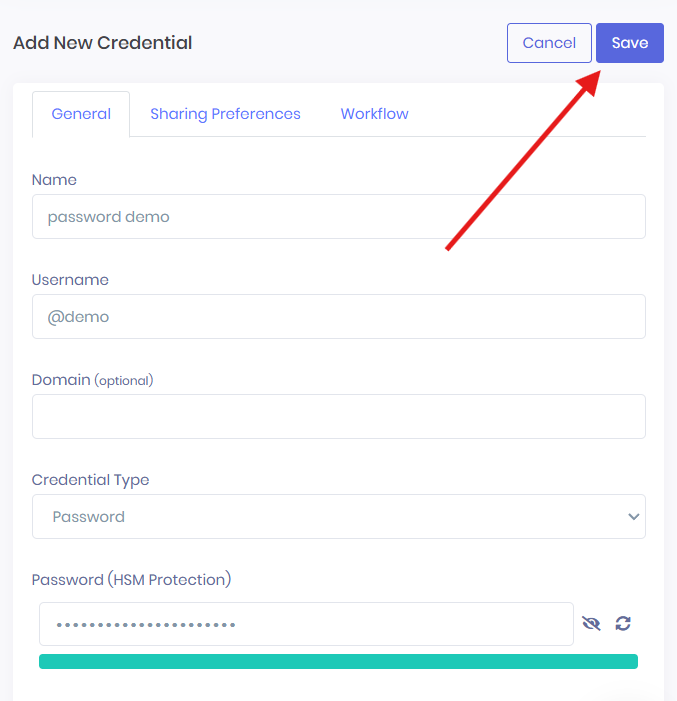Click the Name field label
Viewport: 677px width, 701px height.
click(x=54, y=180)
